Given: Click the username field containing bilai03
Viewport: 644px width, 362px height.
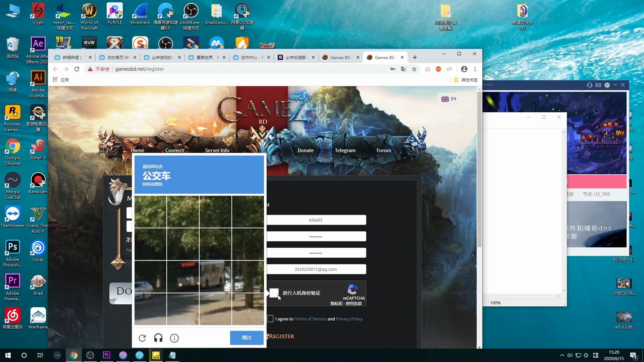Looking at the screenshot, I should [316, 220].
